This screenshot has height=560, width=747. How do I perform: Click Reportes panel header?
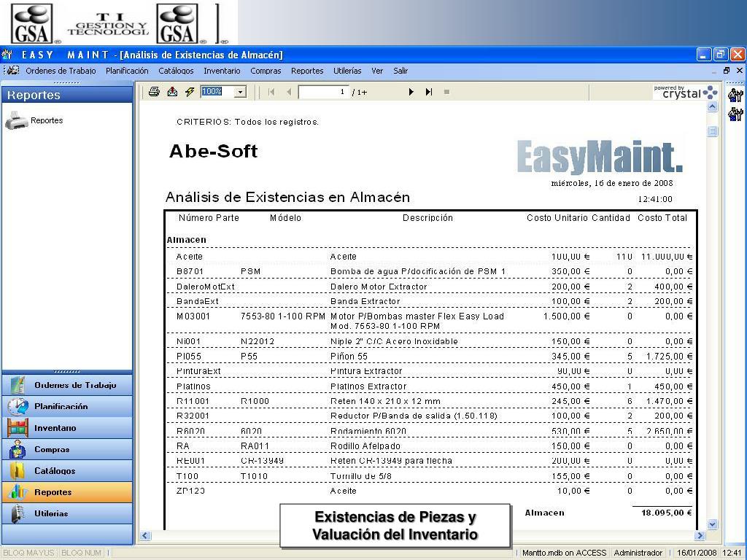67,95
